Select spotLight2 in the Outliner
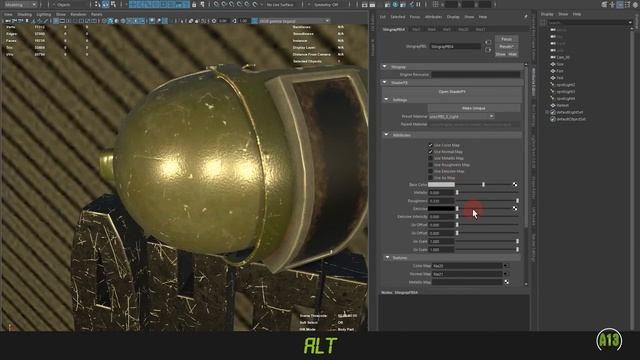Viewport: 640px width, 360px height. point(566,85)
